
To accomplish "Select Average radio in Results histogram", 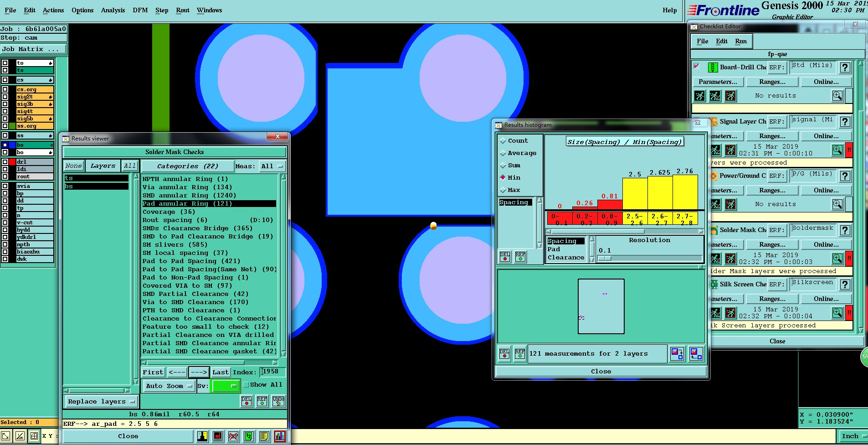I will click(x=503, y=153).
